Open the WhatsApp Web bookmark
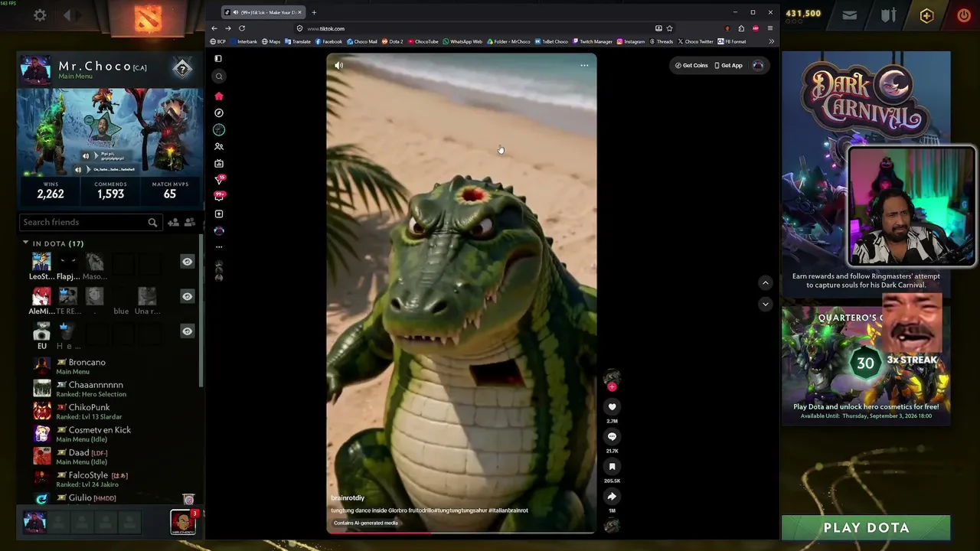980x551 pixels. click(462, 41)
